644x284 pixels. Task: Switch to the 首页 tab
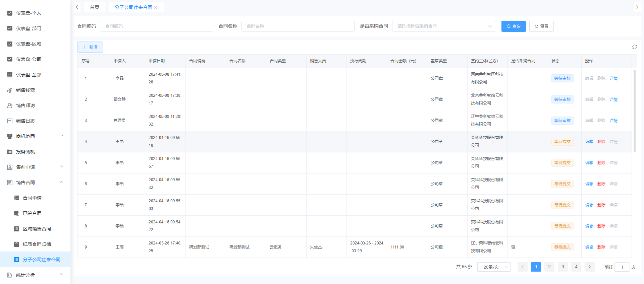pos(95,7)
